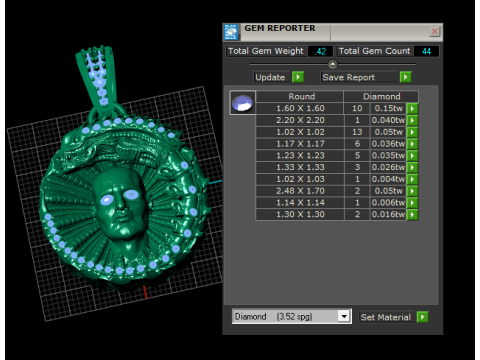480x360 pixels.
Task: Click the 0.006tw weight cell
Action: tap(388, 203)
